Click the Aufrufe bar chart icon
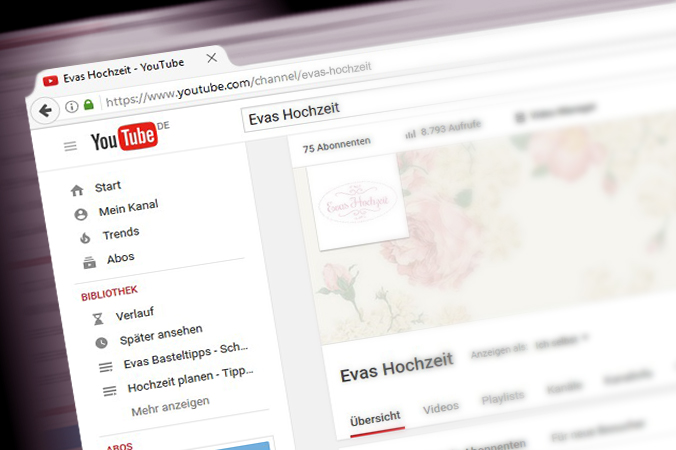This screenshot has width=676, height=450. pyautogui.click(x=410, y=134)
